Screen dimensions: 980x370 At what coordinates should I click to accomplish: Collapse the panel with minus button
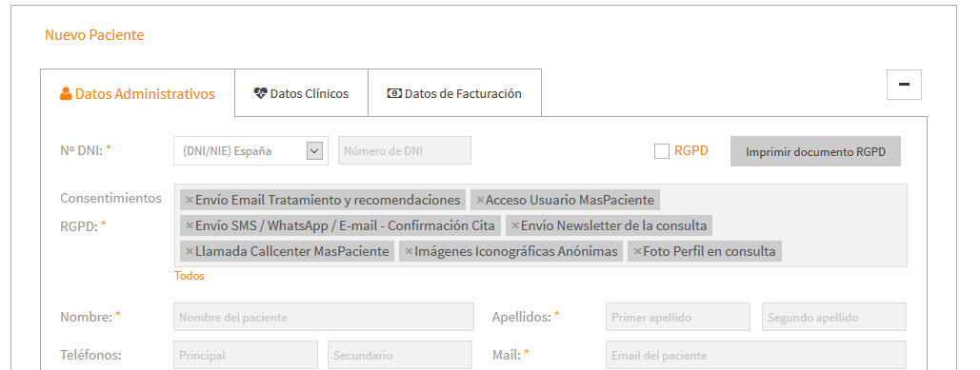904,85
